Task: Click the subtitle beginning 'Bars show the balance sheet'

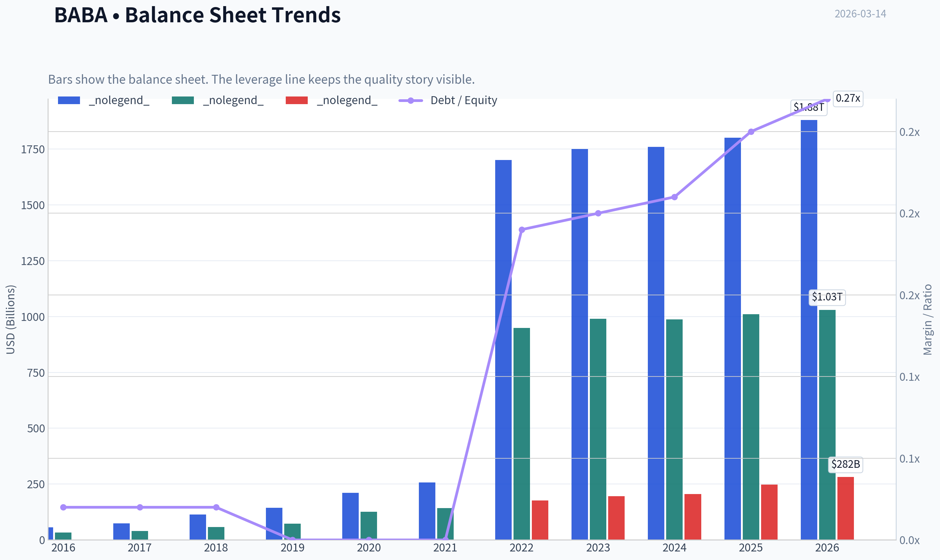Action: tap(261, 79)
